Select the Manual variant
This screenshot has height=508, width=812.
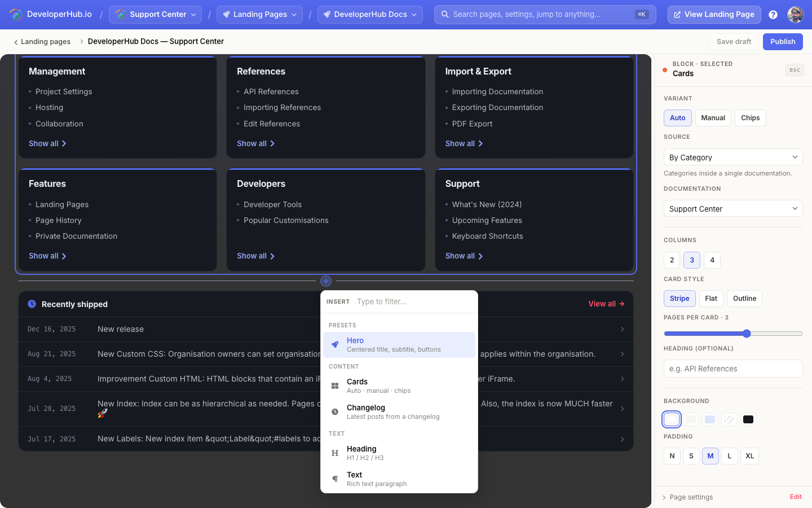coord(713,118)
